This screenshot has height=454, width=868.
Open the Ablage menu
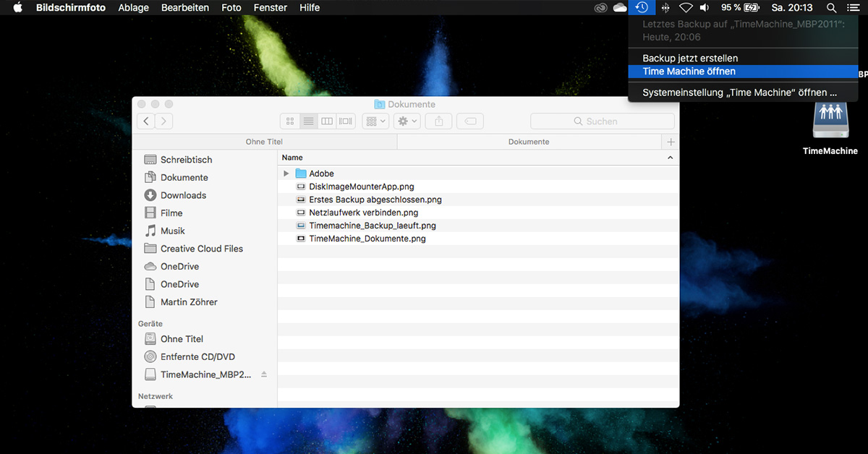click(133, 8)
